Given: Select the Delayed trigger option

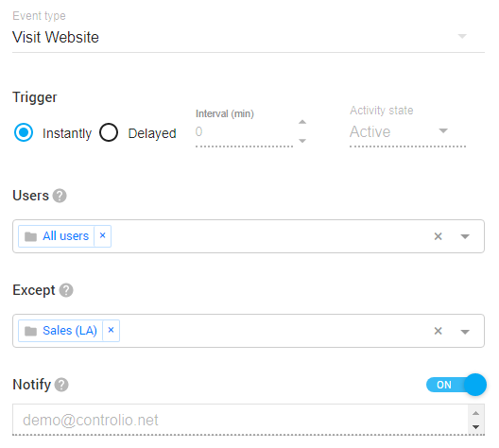Looking at the screenshot, I should click(109, 132).
